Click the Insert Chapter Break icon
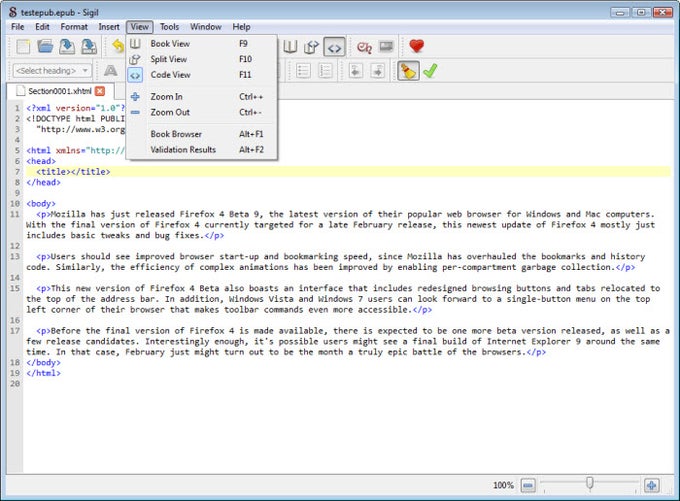The image size is (680, 501). [x=364, y=47]
